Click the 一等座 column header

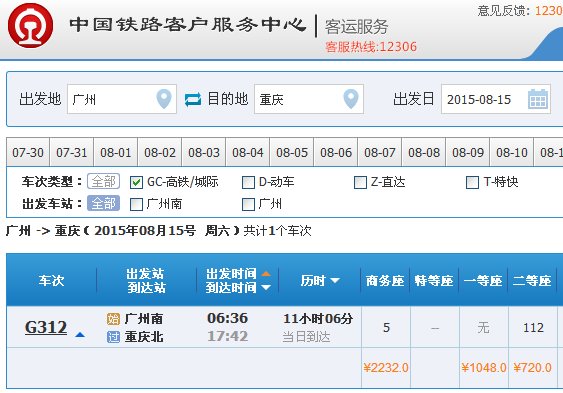483,280
